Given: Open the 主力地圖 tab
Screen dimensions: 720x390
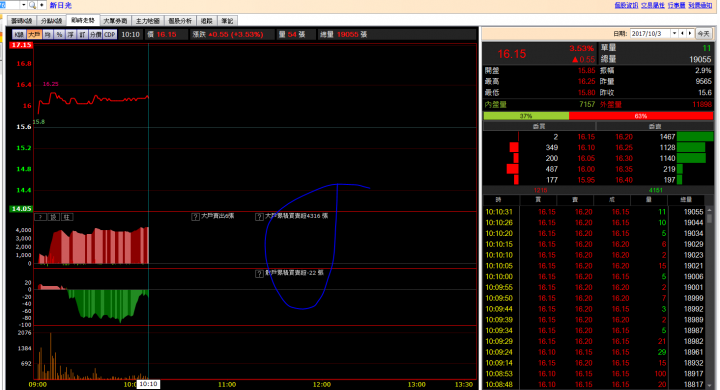Looking at the screenshot, I should click(147, 21).
